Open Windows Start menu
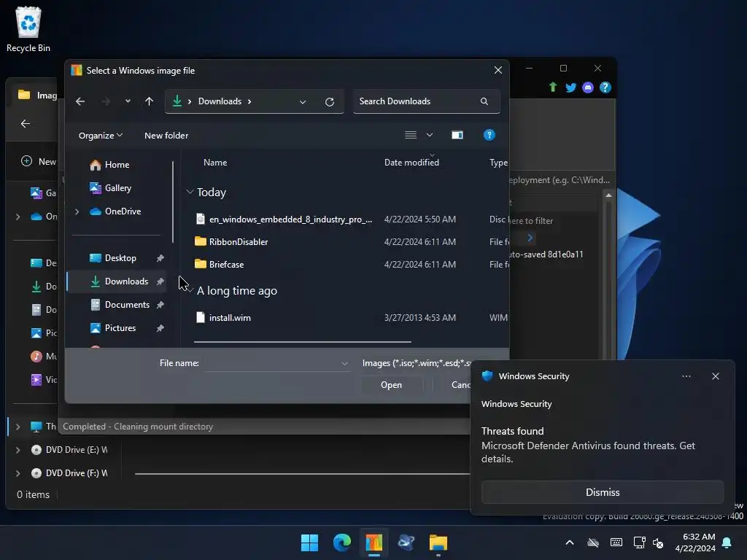Viewport: 747px width, 560px height. pyautogui.click(x=309, y=542)
